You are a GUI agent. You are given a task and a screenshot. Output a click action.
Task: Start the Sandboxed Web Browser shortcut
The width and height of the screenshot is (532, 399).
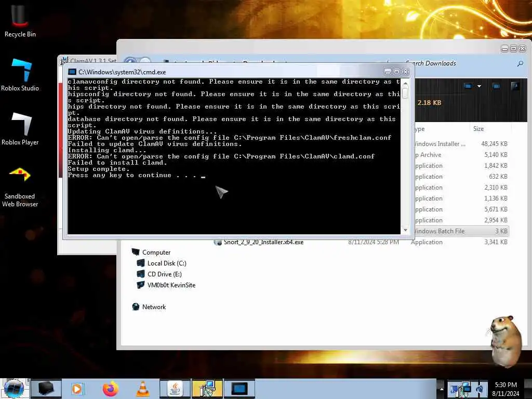click(20, 187)
